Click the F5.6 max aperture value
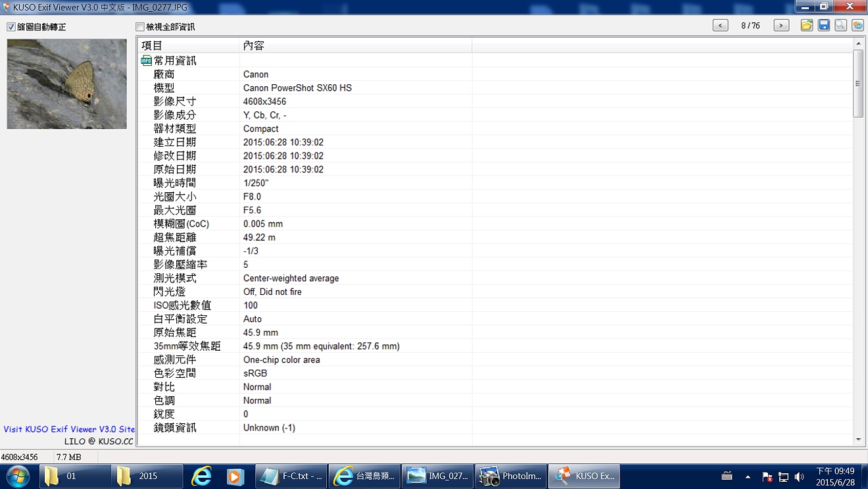 (x=252, y=210)
